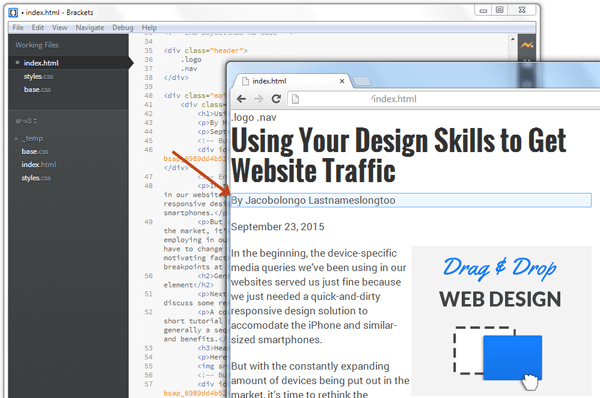Click the browser forward arrow
600x398 pixels.
pos(259,99)
